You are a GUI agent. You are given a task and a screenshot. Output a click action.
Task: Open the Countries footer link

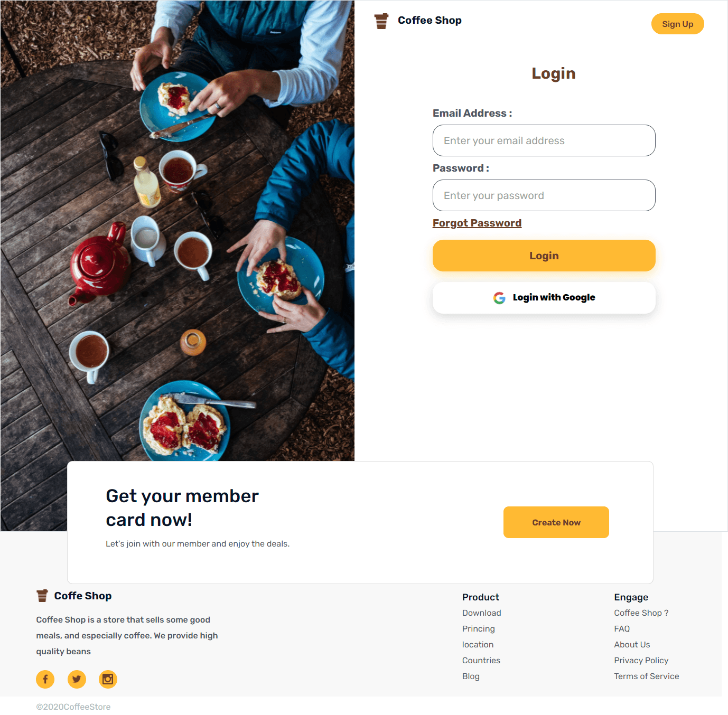click(481, 660)
